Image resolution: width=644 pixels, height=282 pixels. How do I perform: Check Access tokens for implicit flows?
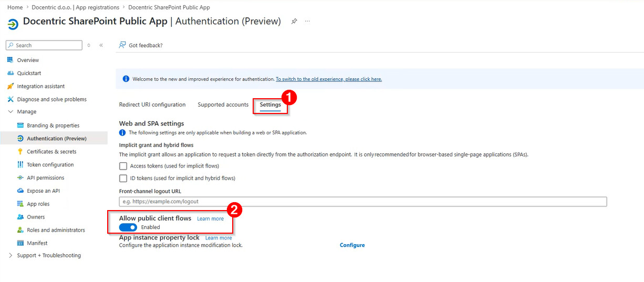tap(123, 166)
